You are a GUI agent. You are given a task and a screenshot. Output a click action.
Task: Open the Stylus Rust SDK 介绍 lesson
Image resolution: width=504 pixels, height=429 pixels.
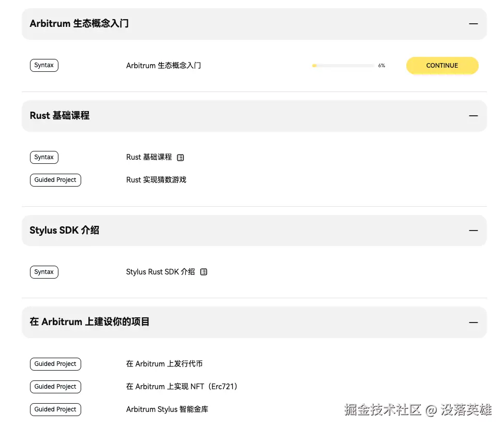[160, 272]
